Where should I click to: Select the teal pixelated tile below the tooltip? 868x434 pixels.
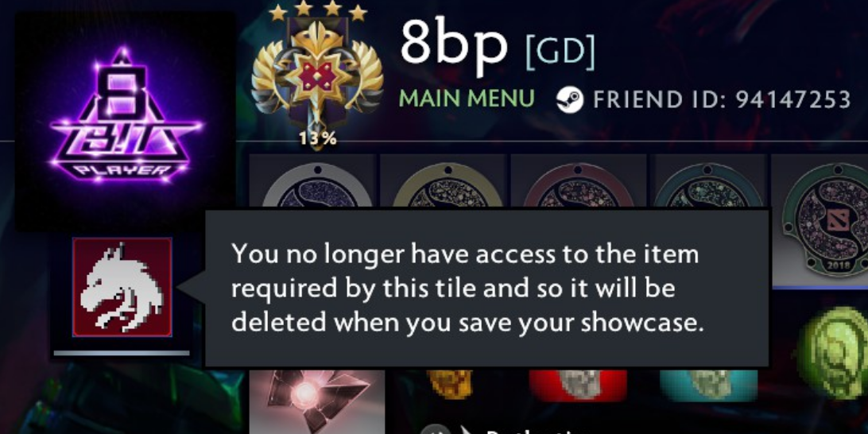[x=708, y=384]
